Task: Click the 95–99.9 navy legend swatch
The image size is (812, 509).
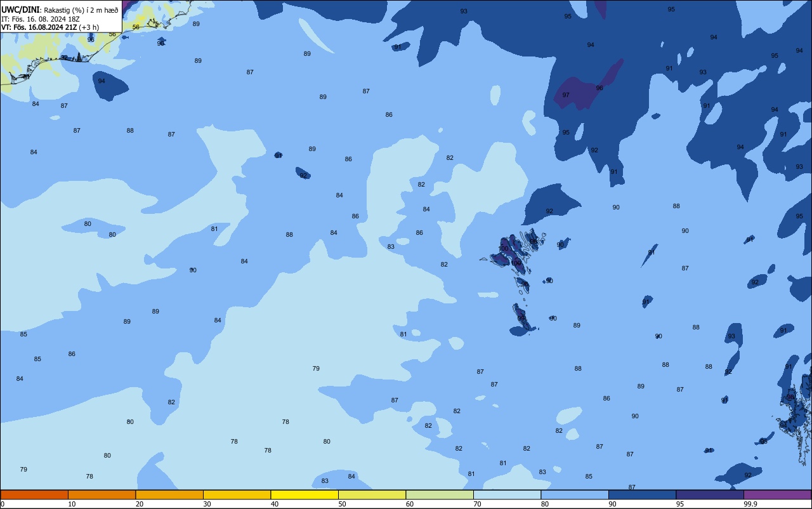Action: click(710, 494)
